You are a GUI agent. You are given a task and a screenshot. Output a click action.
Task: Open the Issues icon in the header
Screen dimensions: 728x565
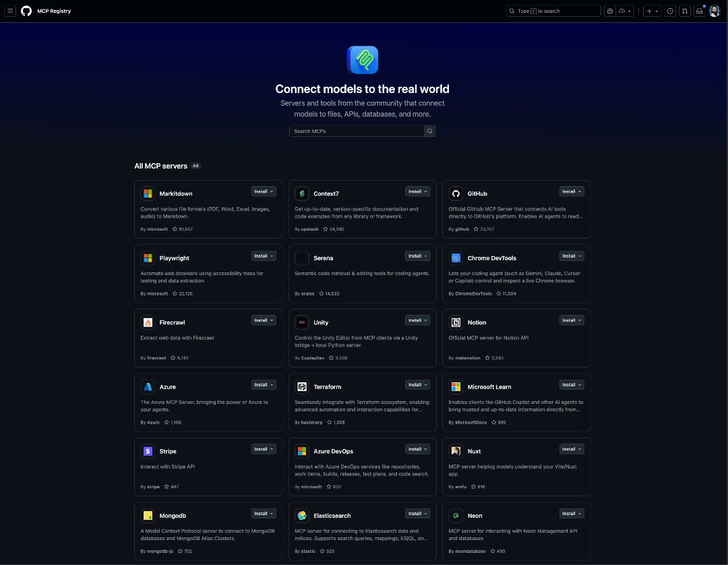670,11
